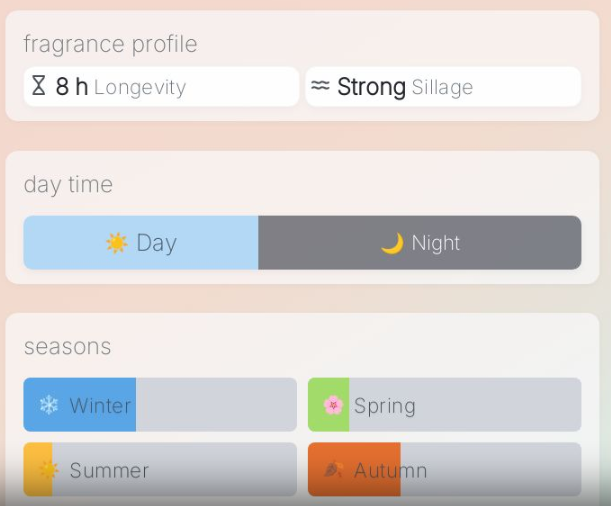Click the Spring season bar
The height and width of the screenshot is (506, 611).
tap(444, 405)
